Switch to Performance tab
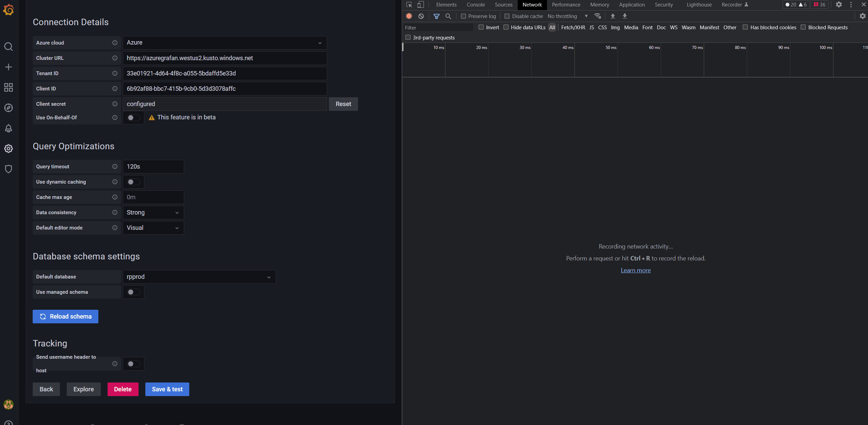 (x=566, y=5)
